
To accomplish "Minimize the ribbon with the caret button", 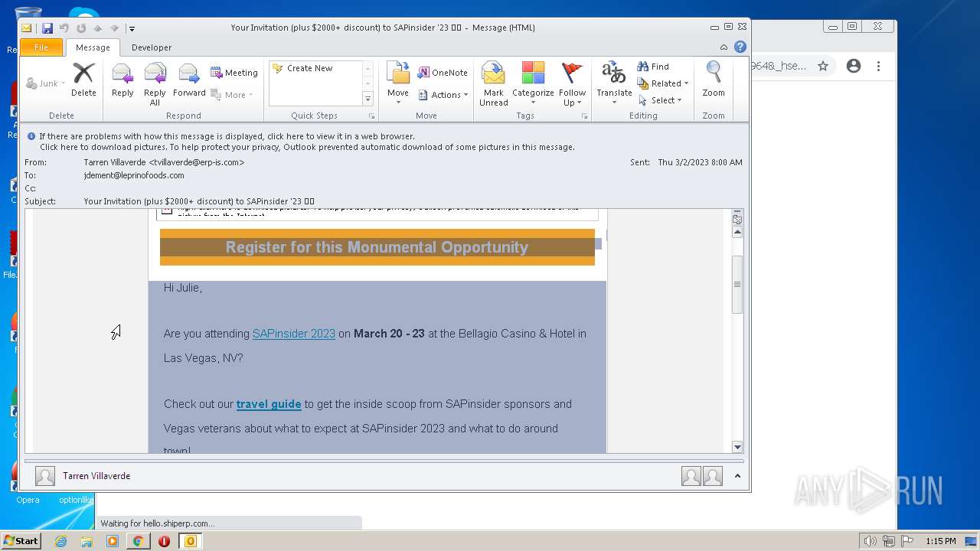I will [x=724, y=47].
